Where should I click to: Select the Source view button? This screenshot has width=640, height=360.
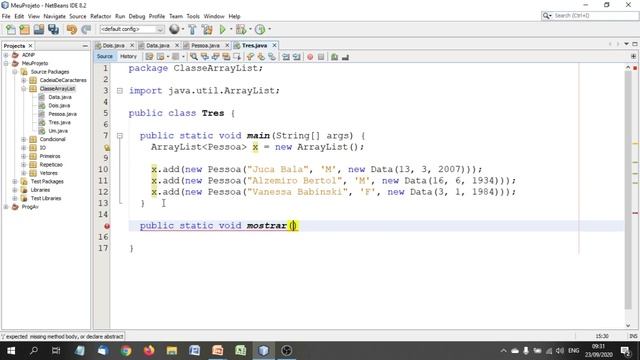click(x=105, y=56)
